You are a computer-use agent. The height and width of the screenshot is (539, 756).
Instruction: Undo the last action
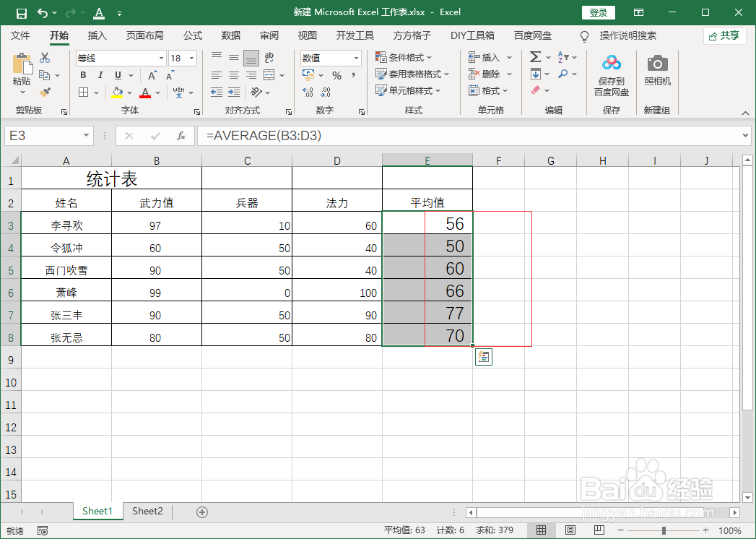pyautogui.click(x=43, y=13)
